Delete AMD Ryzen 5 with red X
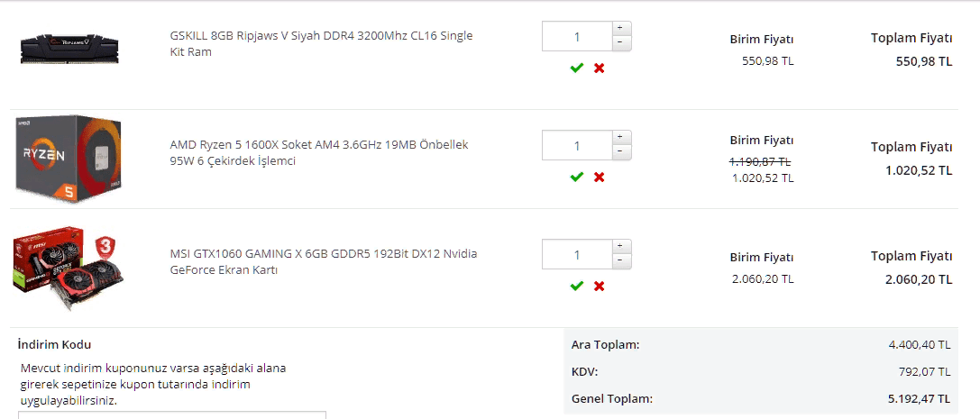The width and height of the screenshot is (980, 419). pos(599,178)
